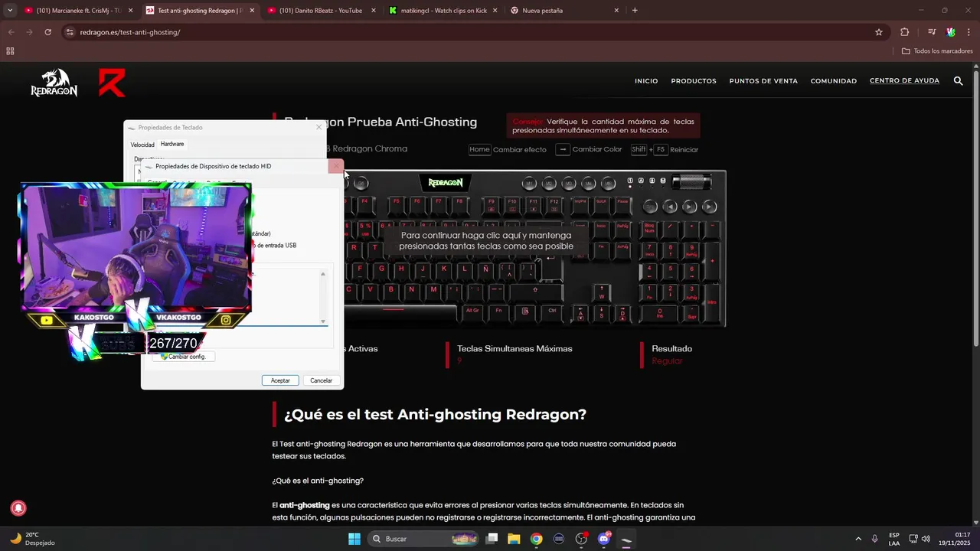Switch to the Danito RBeatz YouTube tab

click(x=322, y=11)
